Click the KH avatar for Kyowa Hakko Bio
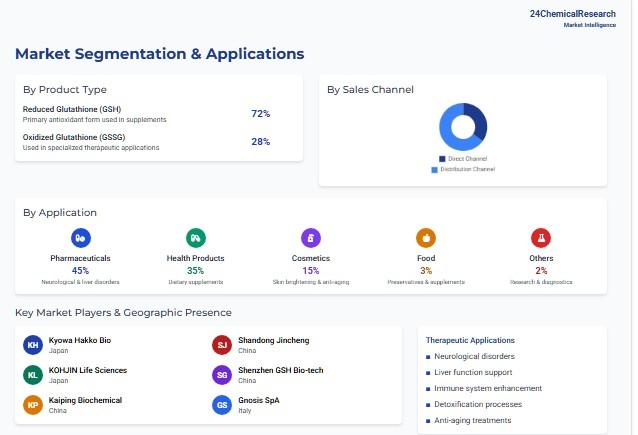 (x=33, y=345)
